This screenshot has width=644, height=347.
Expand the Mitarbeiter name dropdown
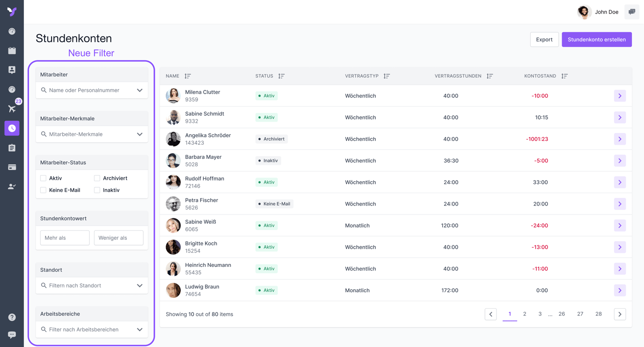(139, 90)
